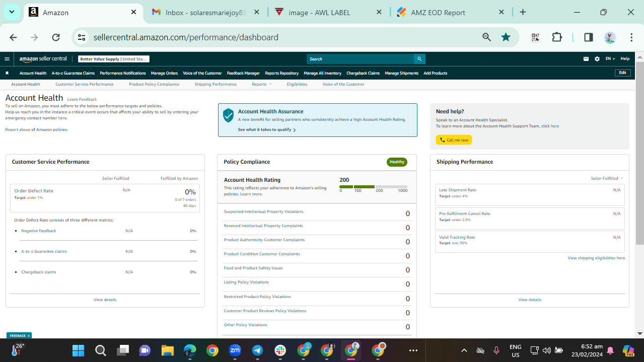This screenshot has width=644, height=362.
Task: Show hidden system tray icons
Action: point(464,350)
